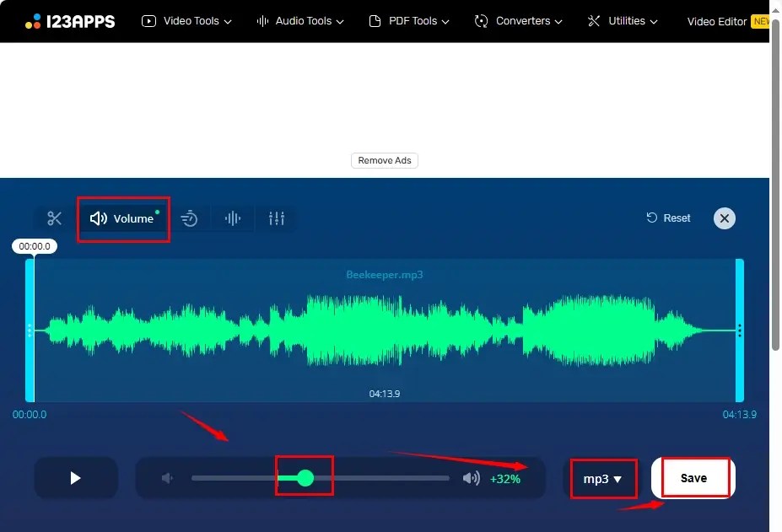The image size is (782, 532).
Task: Close the audio editor panel
Action: [x=724, y=218]
